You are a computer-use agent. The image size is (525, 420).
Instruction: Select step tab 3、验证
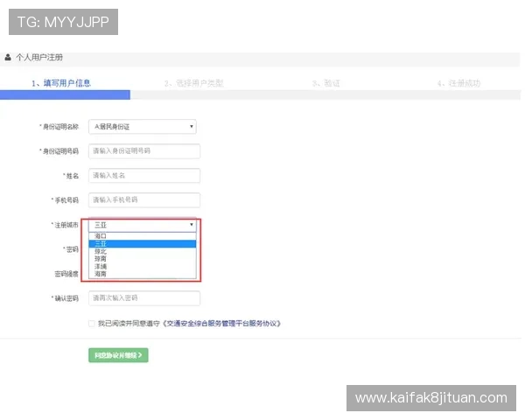[326, 83]
